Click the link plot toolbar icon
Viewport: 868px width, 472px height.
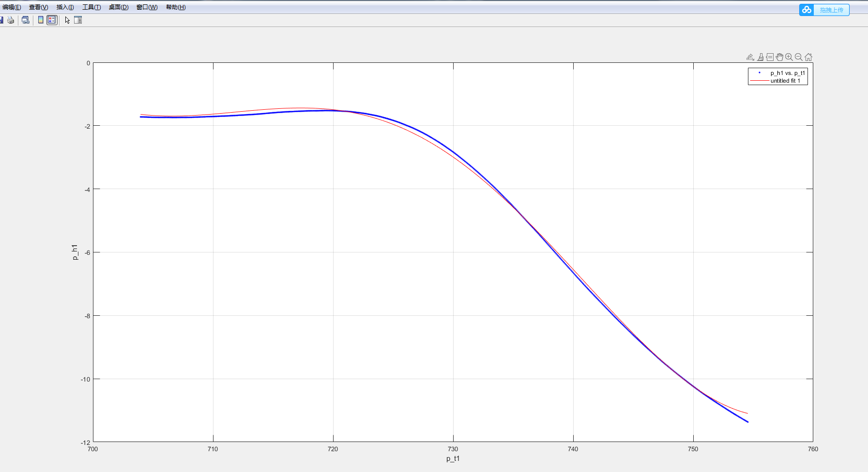click(x=26, y=20)
